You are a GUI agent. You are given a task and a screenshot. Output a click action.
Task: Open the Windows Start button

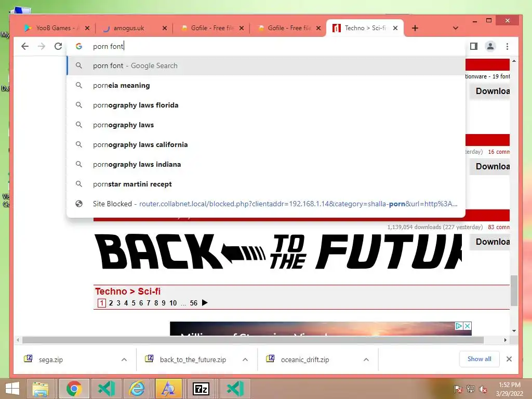12,389
